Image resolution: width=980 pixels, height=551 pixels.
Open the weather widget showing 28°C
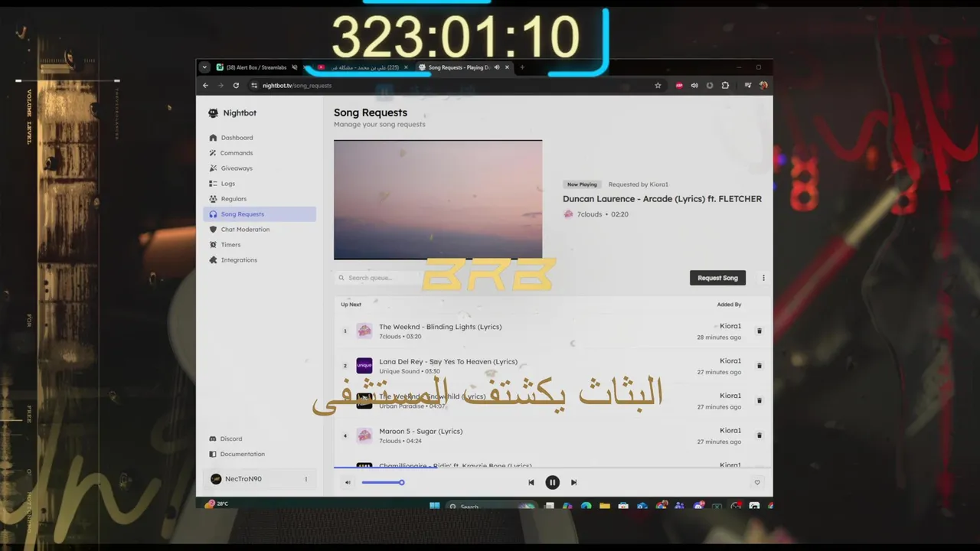pyautogui.click(x=217, y=504)
